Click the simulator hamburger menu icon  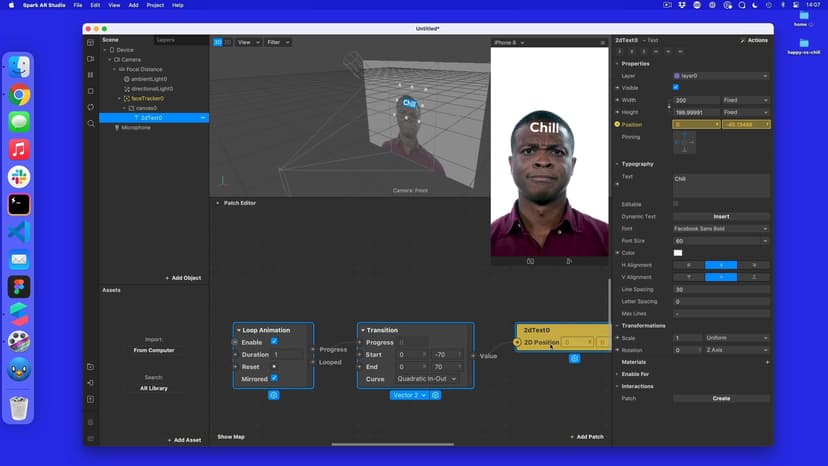603,43
